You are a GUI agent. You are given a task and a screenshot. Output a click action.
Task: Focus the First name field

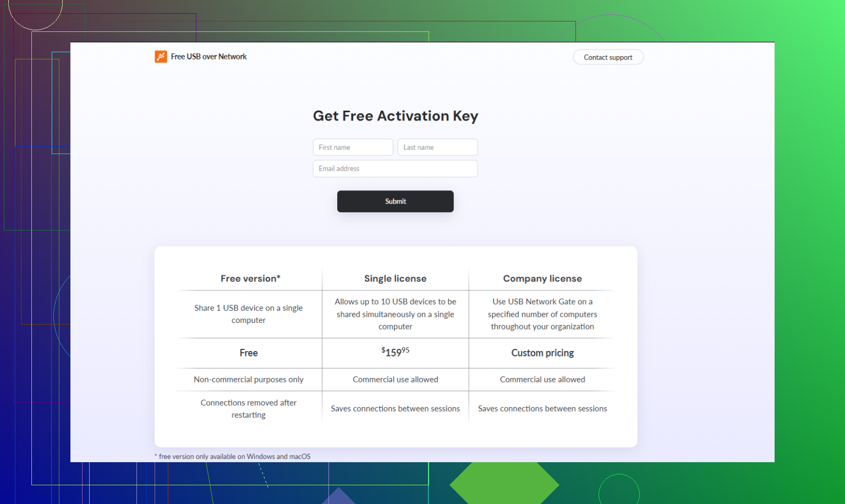tap(353, 147)
